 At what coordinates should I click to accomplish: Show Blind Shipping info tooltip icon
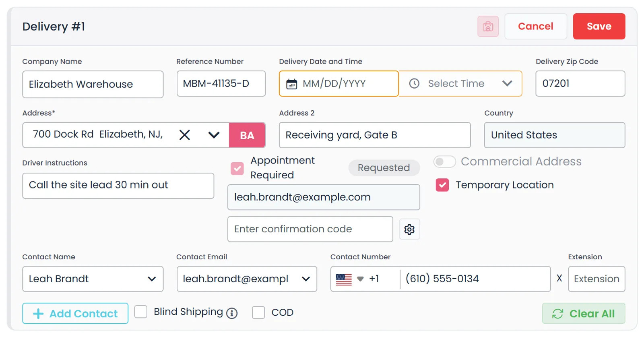[232, 313]
